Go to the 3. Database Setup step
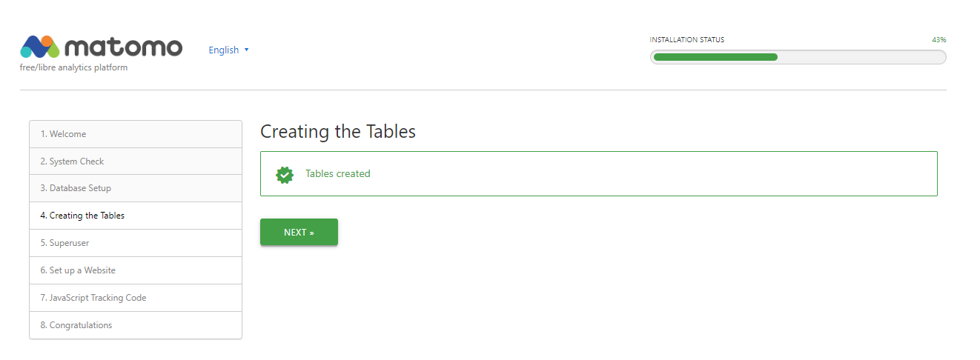 pyautogui.click(x=136, y=188)
